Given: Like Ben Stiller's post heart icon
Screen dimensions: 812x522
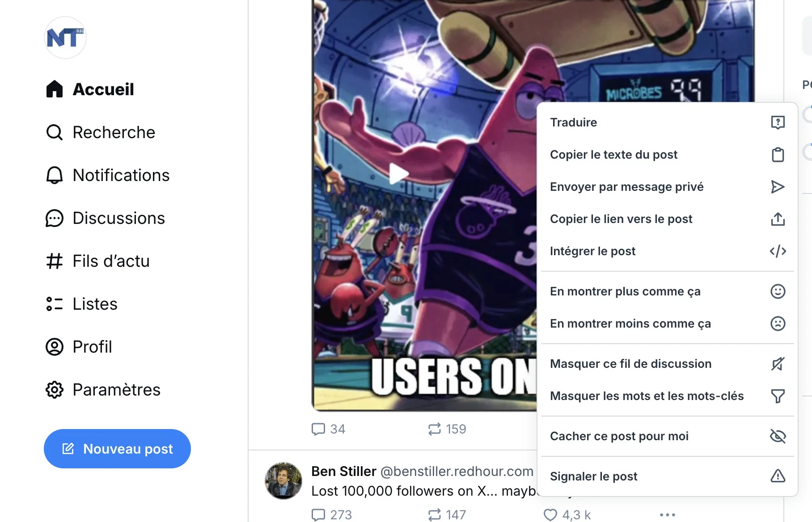Looking at the screenshot, I should 550,515.
